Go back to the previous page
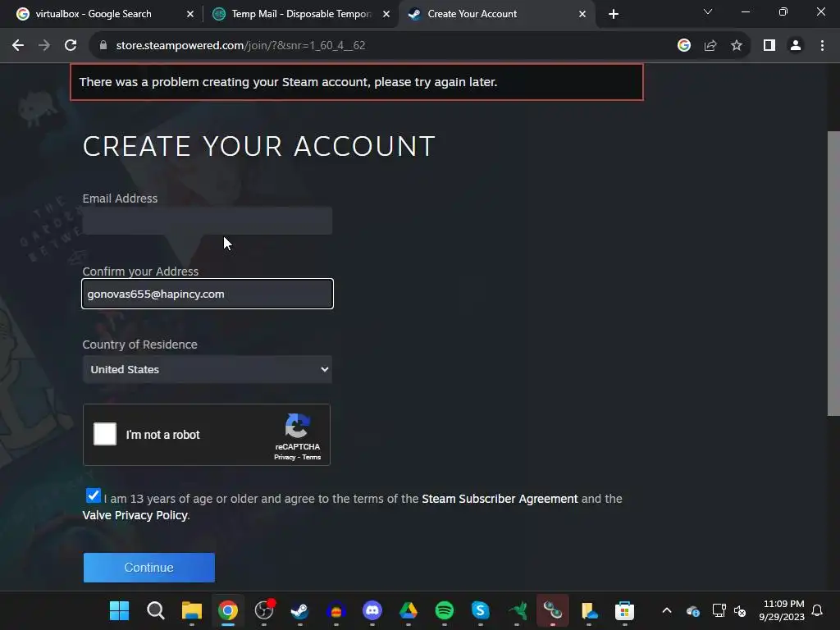This screenshot has height=630, width=840. (x=18, y=46)
